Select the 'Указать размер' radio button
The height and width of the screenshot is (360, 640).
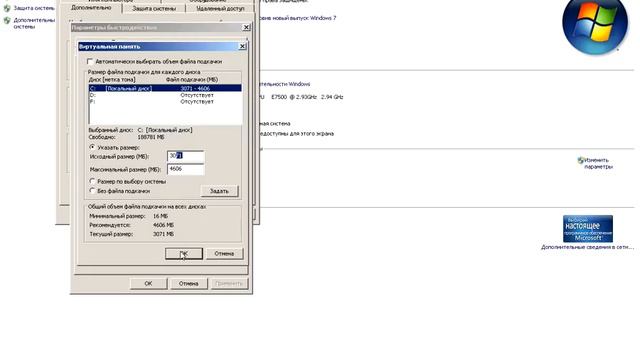point(93,147)
